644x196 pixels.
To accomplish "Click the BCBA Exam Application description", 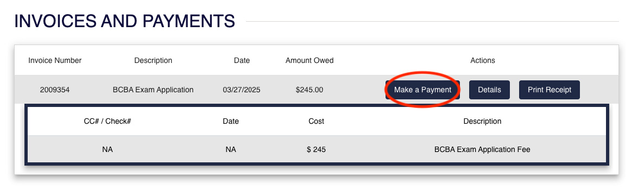I will [x=153, y=90].
